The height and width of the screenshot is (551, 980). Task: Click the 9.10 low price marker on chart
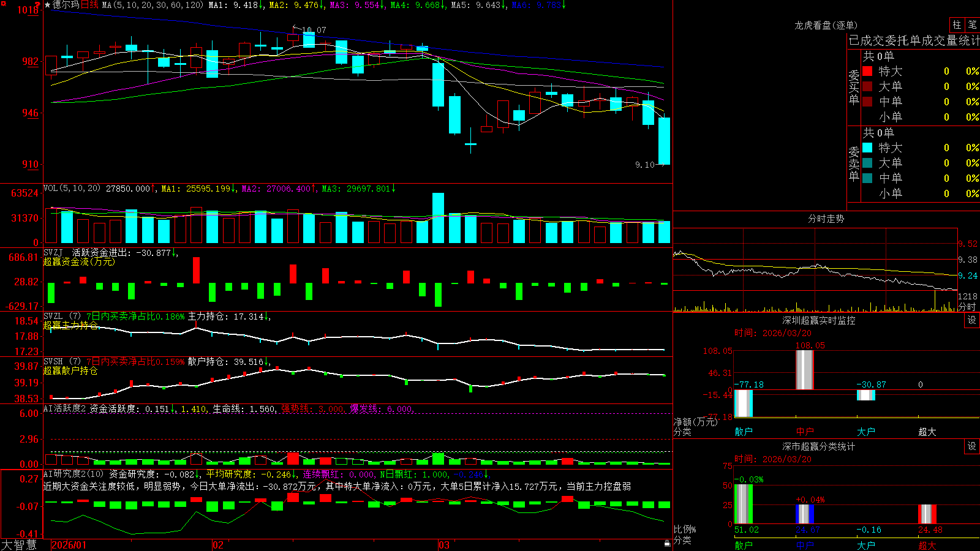point(645,165)
